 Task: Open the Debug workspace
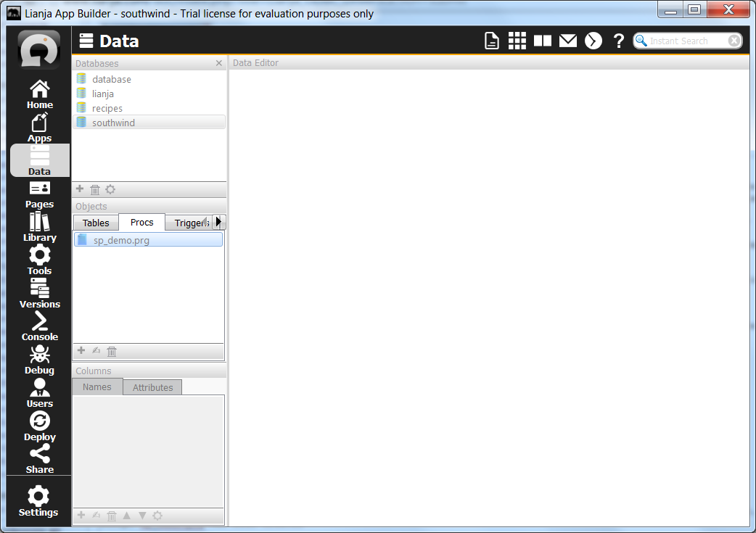(39, 360)
